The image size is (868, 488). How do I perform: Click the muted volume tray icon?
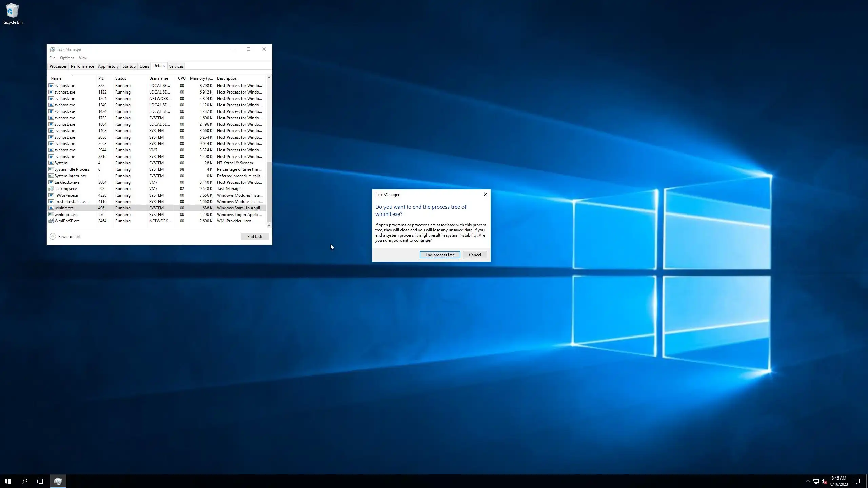(x=824, y=481)
